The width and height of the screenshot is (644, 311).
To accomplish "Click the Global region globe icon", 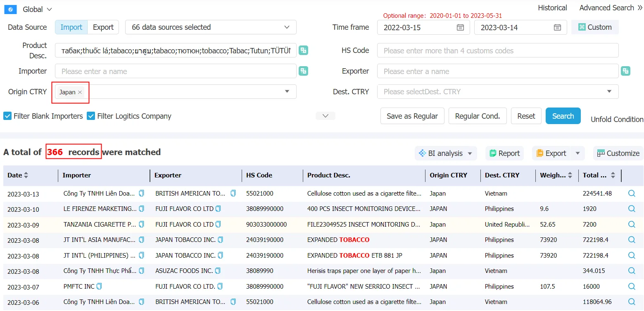I will click(x=10, y=9).
